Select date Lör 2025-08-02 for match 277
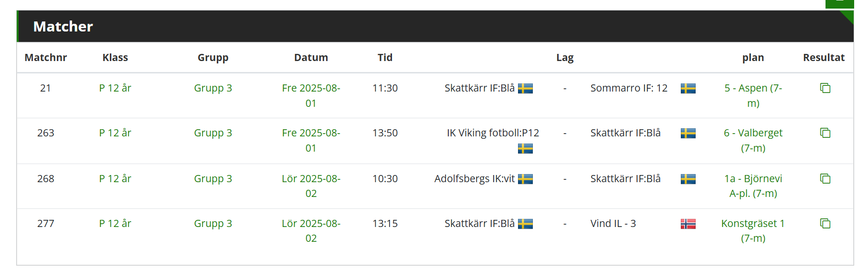The width and height of the screenshot is (868, 268). click(x=311, y=231)
